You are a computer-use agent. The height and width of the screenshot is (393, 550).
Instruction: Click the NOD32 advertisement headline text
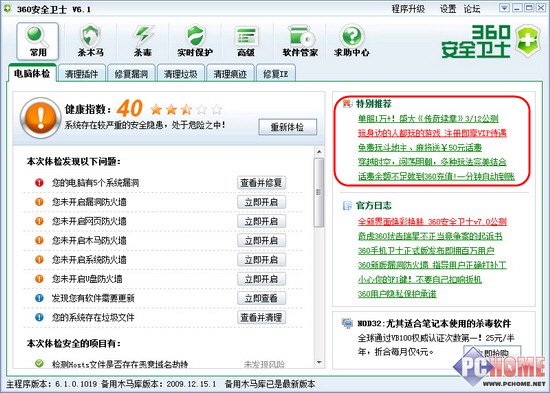[x=434, y=323]
